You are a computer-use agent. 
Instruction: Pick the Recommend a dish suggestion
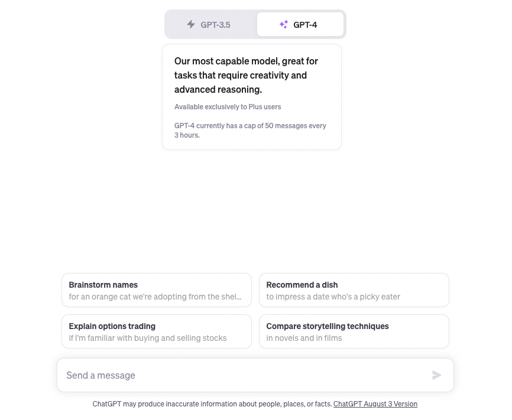[354, 290]
